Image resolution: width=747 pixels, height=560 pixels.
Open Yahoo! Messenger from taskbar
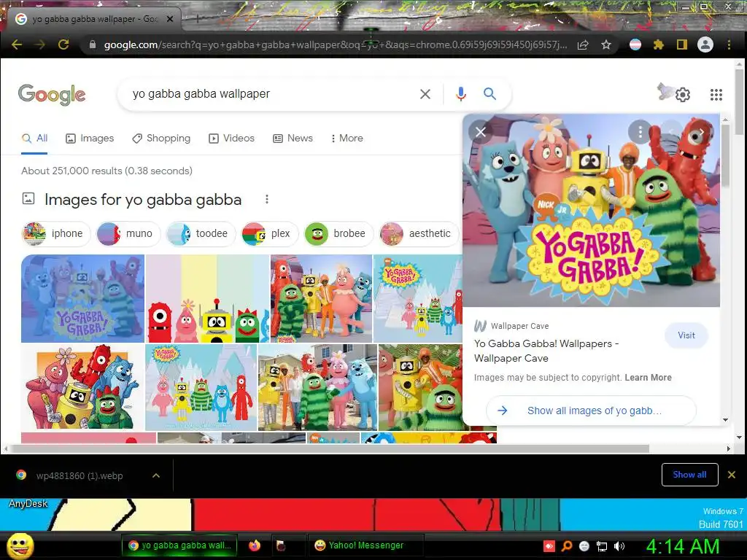[365, 545]
